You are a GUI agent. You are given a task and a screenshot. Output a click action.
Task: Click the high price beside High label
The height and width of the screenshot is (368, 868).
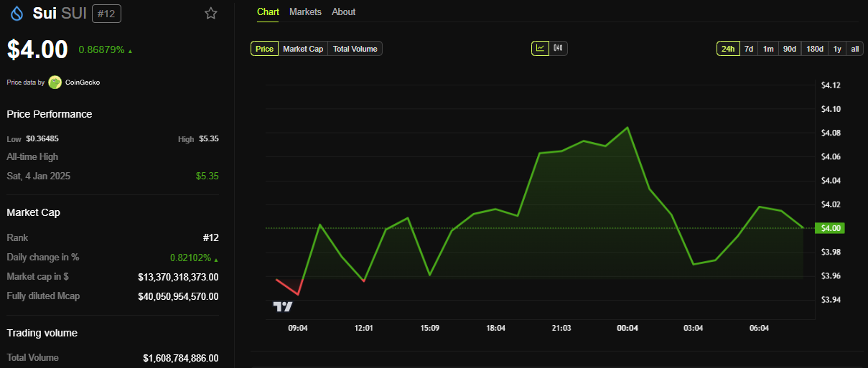209,138
